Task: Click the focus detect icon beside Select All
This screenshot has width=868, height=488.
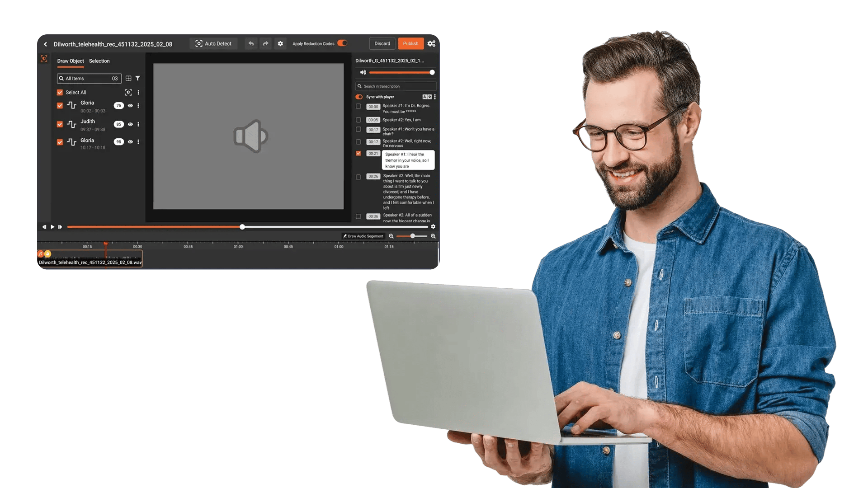Action: [x=128, y=92]
